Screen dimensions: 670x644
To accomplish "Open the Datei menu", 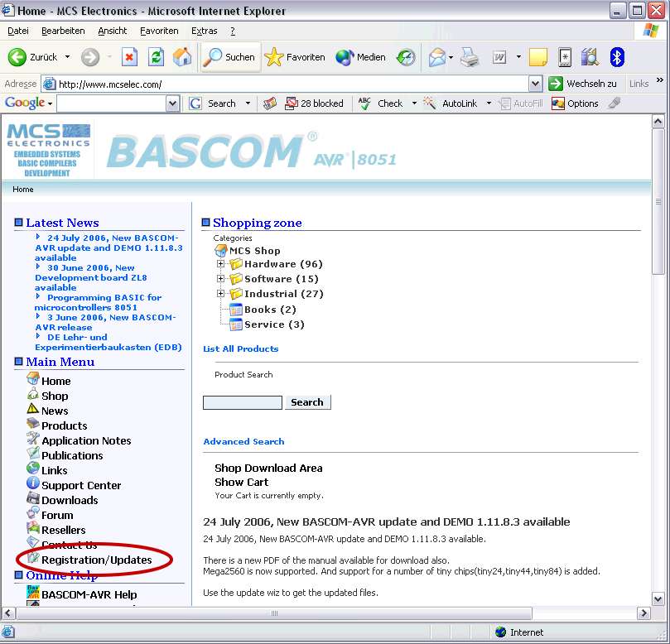I will pos(18,31).
